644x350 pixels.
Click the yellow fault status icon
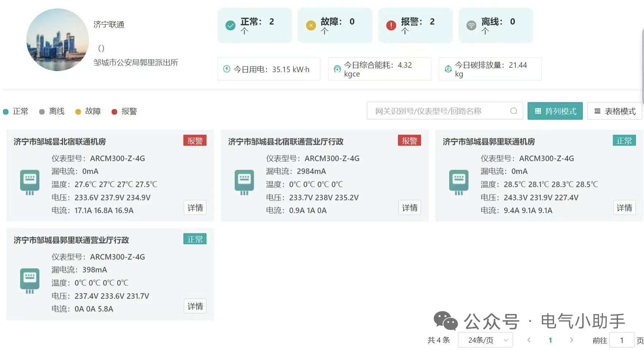311,25
